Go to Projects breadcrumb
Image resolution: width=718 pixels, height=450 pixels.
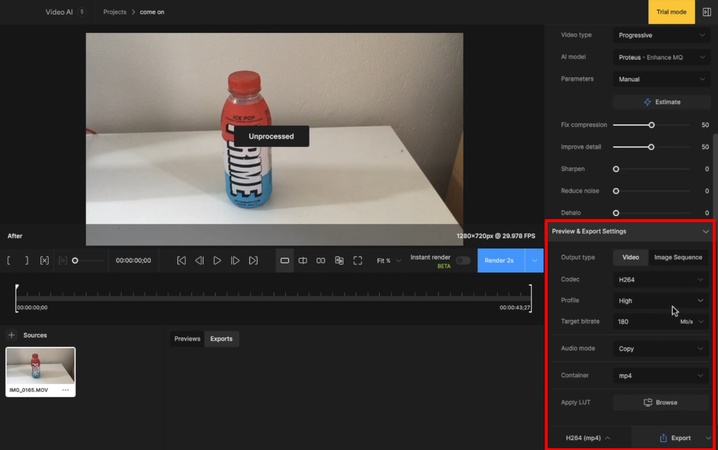pyautogui.click(x=114, y=12)
